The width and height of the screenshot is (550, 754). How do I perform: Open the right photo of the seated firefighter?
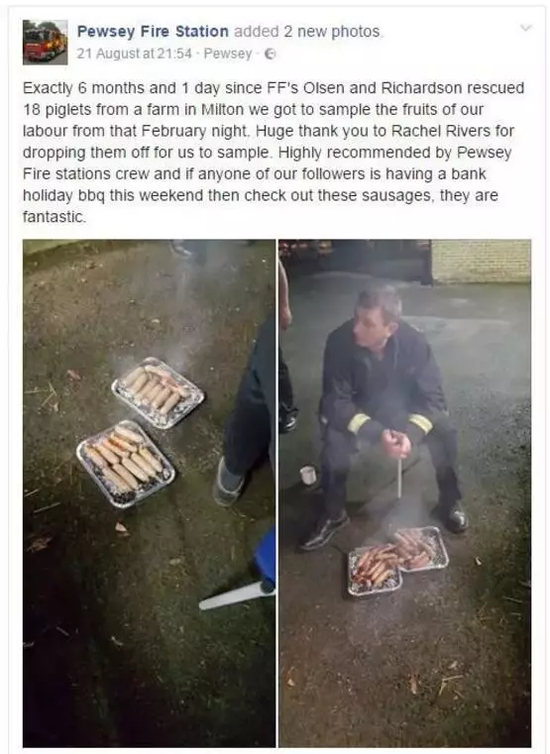point(405,493)
